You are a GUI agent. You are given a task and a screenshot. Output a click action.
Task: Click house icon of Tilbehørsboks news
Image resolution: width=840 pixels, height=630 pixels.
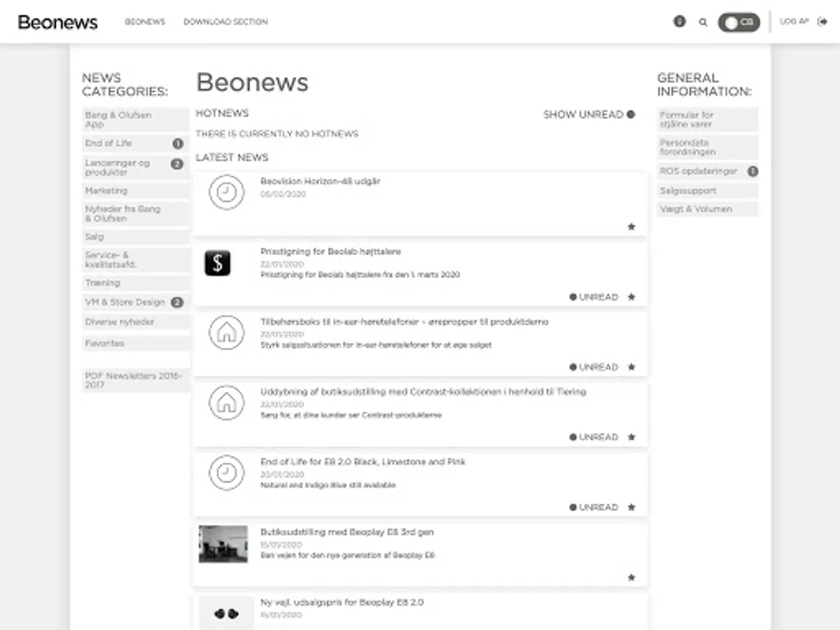click(227, 332)
